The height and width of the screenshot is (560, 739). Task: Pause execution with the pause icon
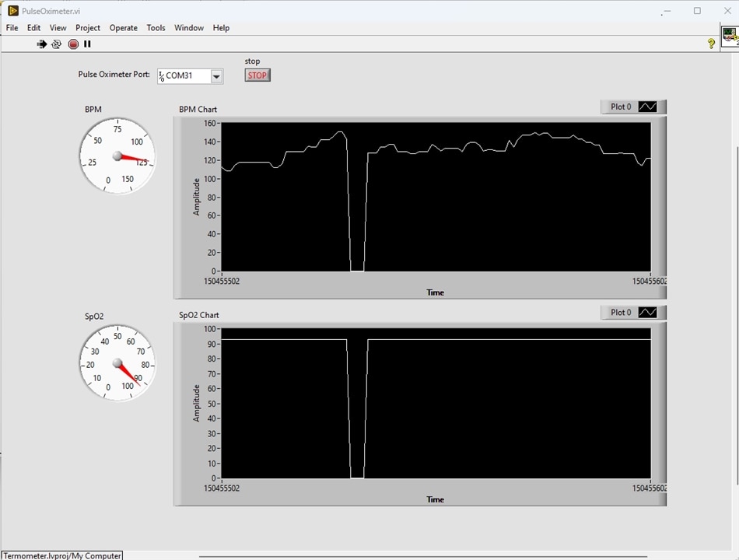(x=87, y=44)
